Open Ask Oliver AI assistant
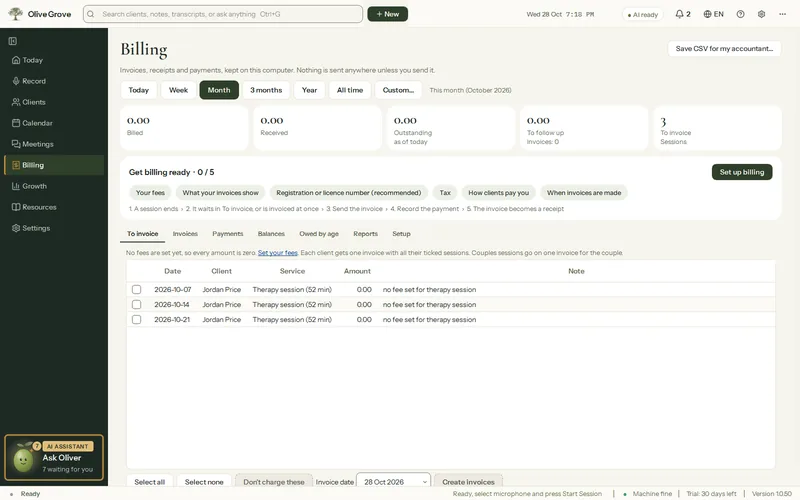The image size is (800, 500). click(x=54, y=458)
